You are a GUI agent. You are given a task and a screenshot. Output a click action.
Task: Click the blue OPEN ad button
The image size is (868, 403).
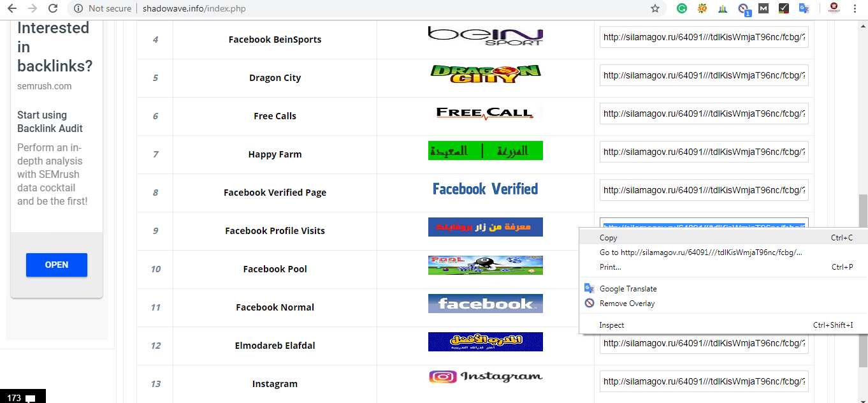[57, 265]
